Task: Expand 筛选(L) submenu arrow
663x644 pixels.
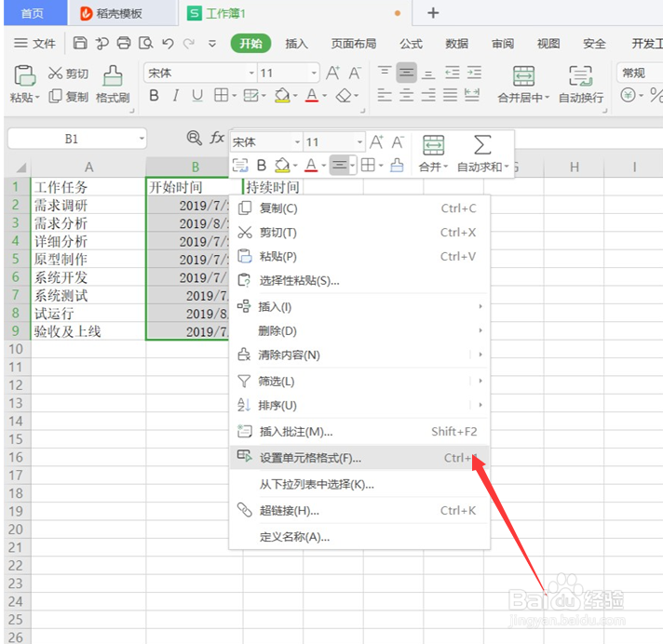Action: (x=480, y=381)
